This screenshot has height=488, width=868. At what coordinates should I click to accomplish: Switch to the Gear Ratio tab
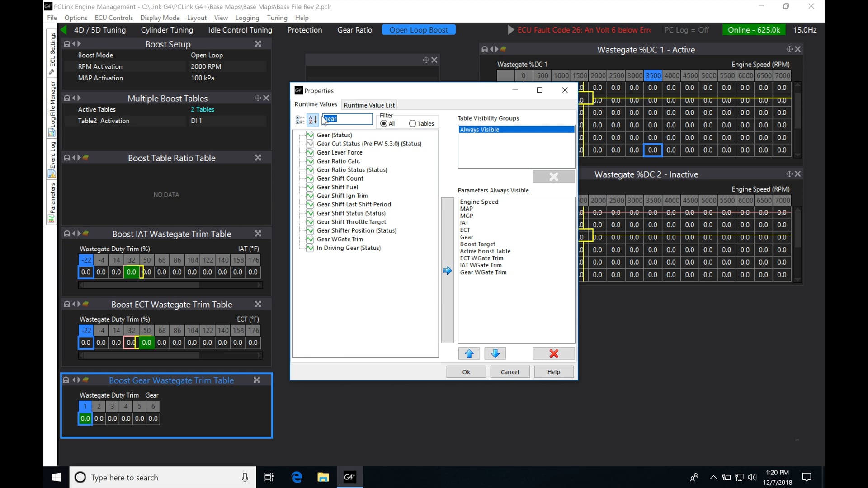click(354, 30)
